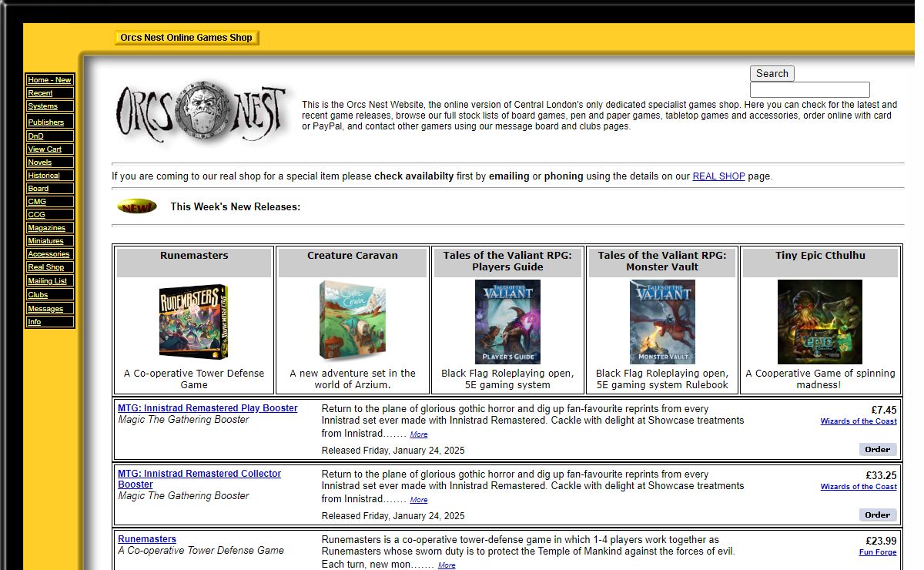Open the Board sidebar link
Viewport: 924px width, 570px height.
tap(38, 189)
